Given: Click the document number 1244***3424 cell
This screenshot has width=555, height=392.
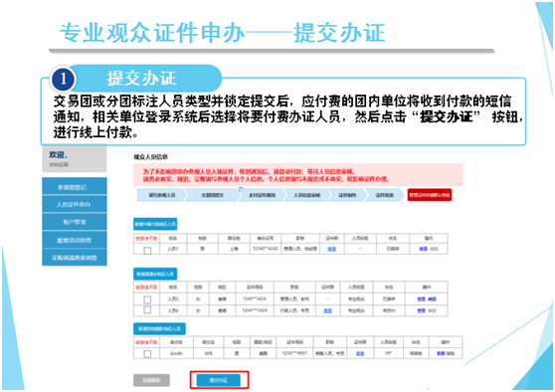Looking at the screenshot, I should tap(255, 310).
